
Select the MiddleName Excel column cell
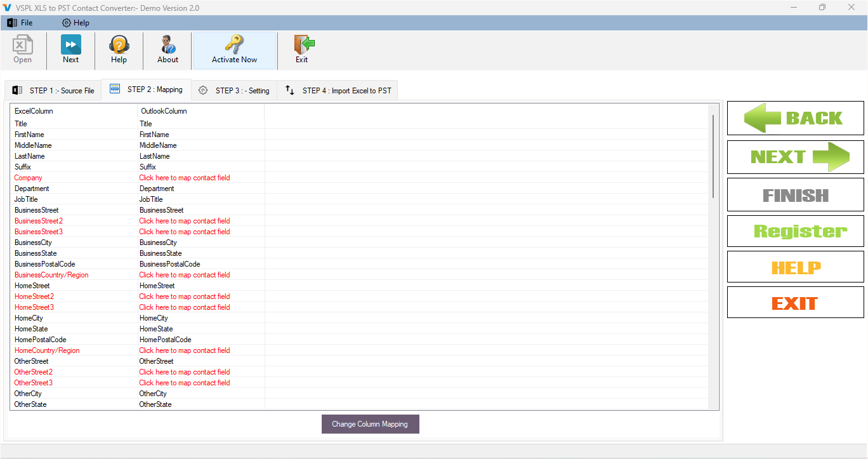(33, 145)
